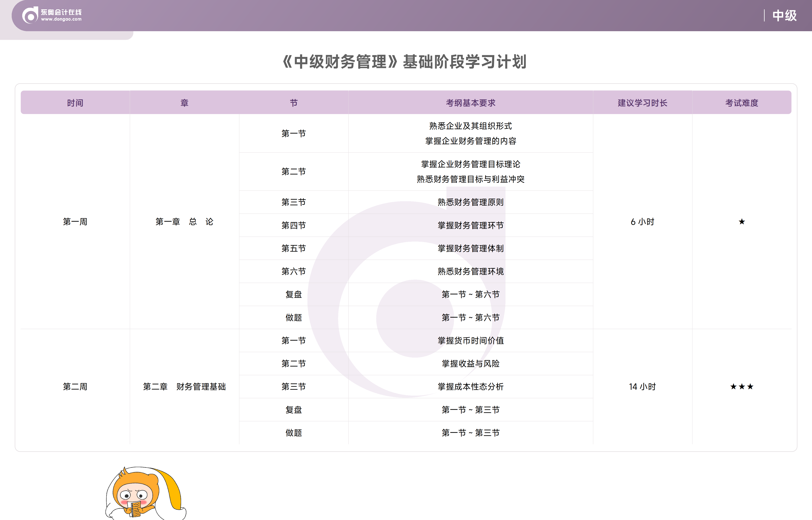Click the 第一周 cell
812x520 pixels.
pos(75,221)
